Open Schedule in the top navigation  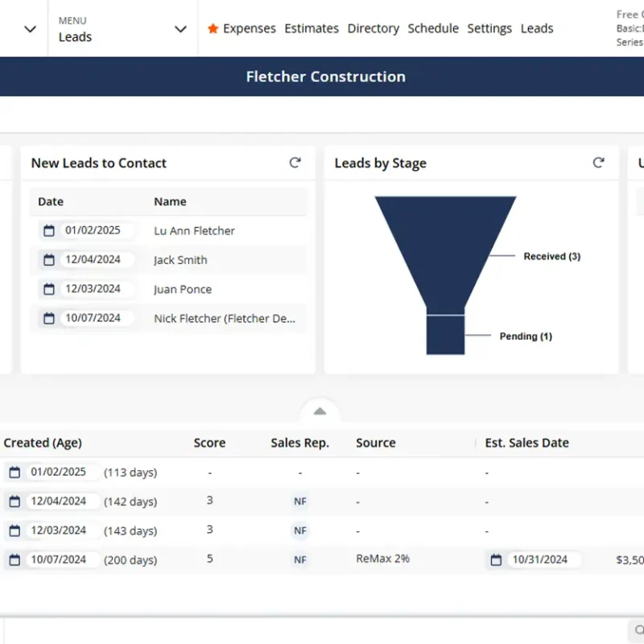[433, 28]
